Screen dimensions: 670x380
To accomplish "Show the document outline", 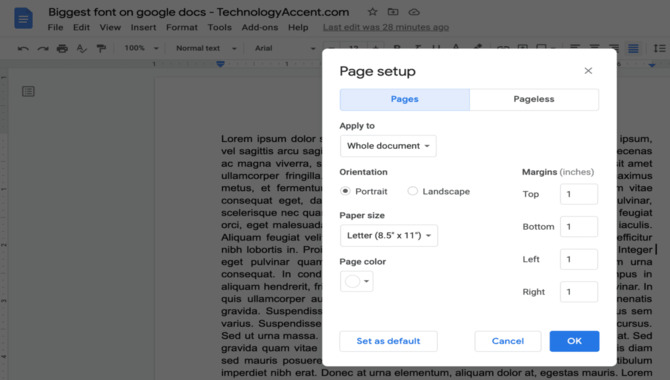I will (x=28, y=91).
